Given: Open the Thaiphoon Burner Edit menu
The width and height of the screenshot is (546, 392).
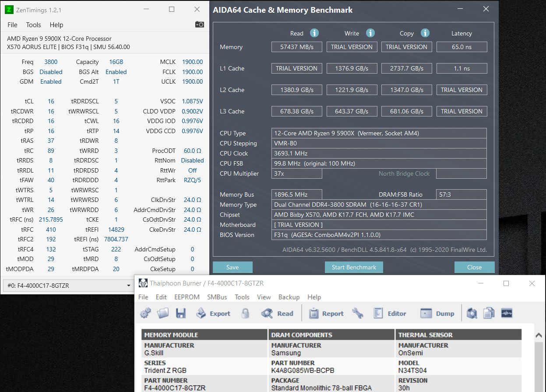Looking at the screenshot, I should pyautogui.click(x=161, y=297).
